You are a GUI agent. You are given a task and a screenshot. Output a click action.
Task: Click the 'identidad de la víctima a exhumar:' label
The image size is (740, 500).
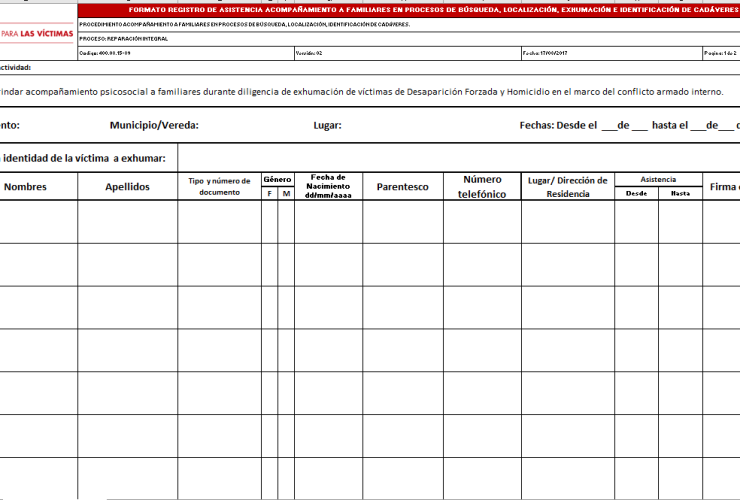point(84,158)
